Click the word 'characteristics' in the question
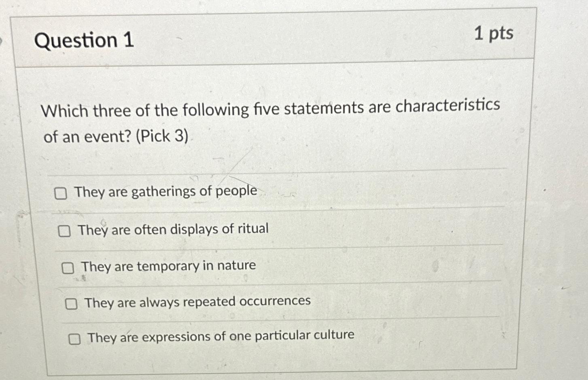588x380 pixels. pos(448,105)
